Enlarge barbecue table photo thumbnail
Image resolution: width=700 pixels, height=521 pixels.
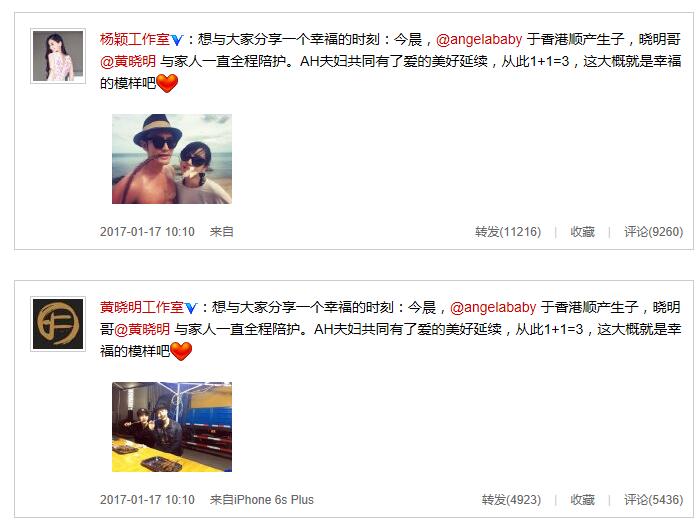click(x=172, y=427)
